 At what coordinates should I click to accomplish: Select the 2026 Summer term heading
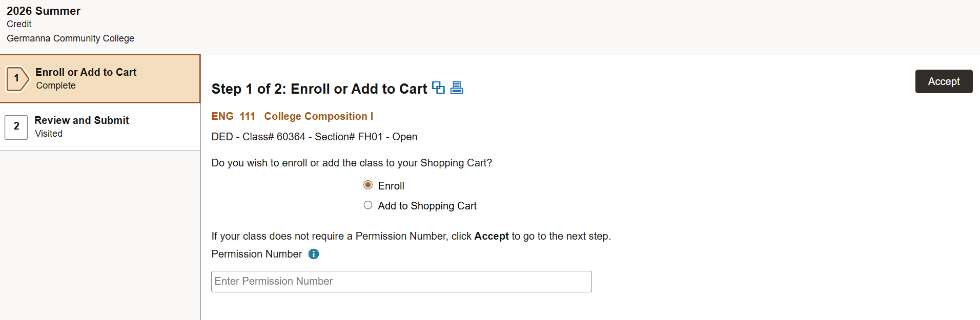pos(44,11)
